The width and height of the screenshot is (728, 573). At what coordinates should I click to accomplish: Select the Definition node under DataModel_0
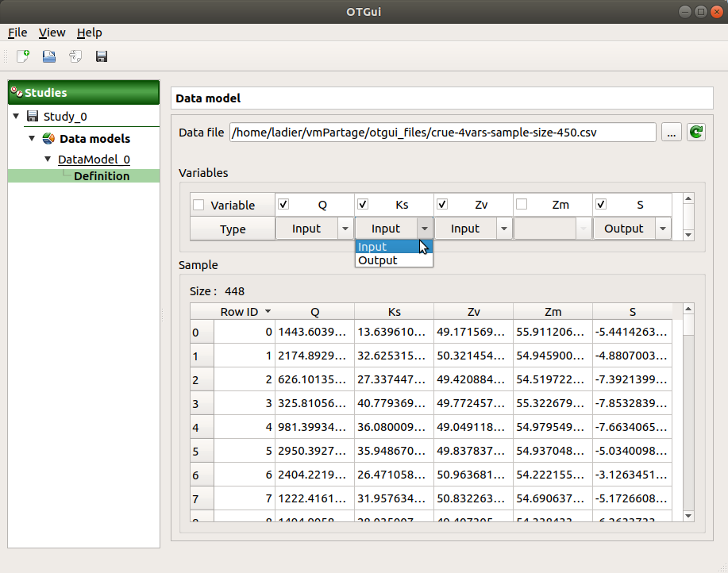coord(101,176)
